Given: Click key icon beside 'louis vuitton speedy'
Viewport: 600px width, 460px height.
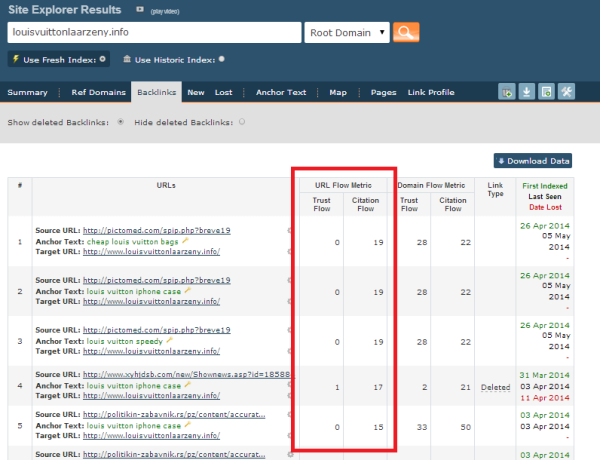Looking at the screenshot, I should pos(170,340).
